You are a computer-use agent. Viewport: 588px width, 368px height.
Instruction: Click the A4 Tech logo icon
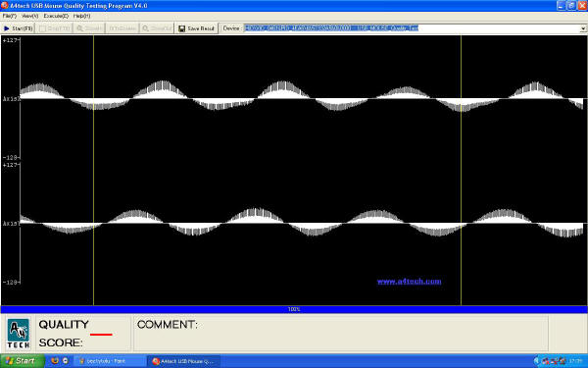(x=18, y=334)
